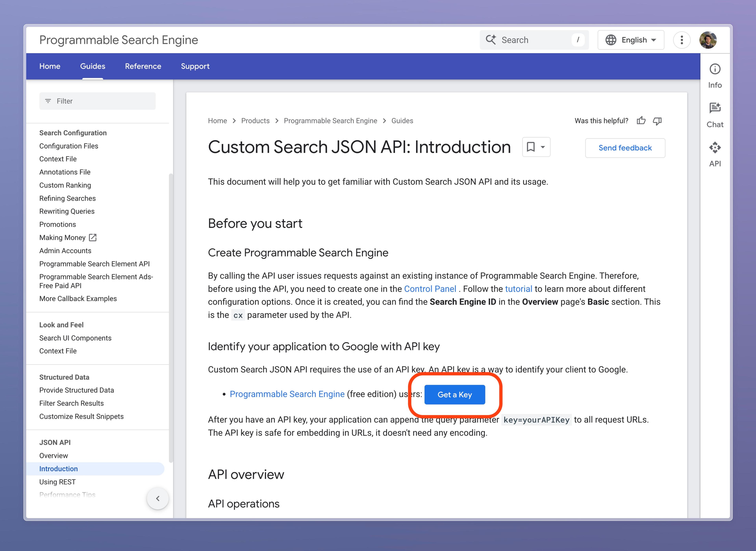This screenshot has width=756, height=551.
Task: Open the English language dropdown
Action: [x=631, y=40]
